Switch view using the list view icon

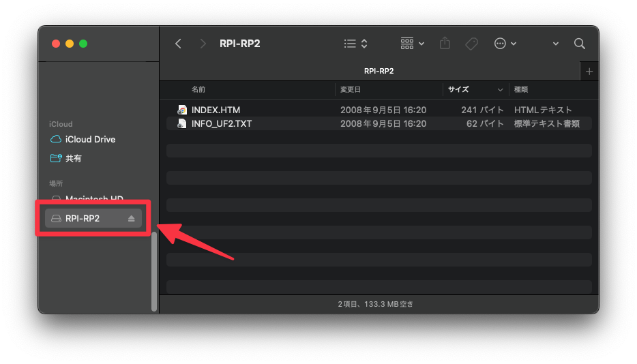tap(350, 44)
